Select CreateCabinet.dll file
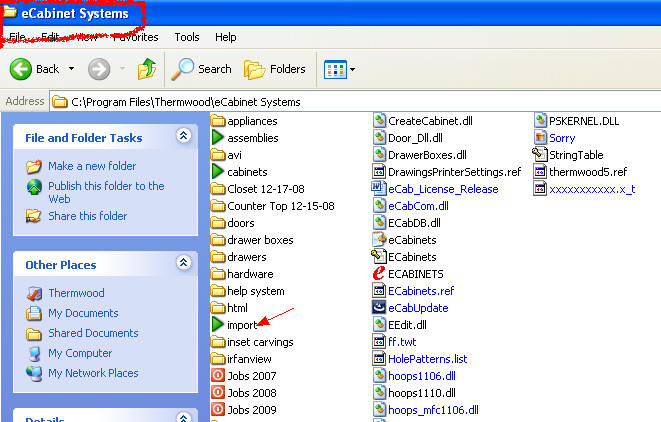This screenshot has height=422, width=661. click(x=423, y=121)
